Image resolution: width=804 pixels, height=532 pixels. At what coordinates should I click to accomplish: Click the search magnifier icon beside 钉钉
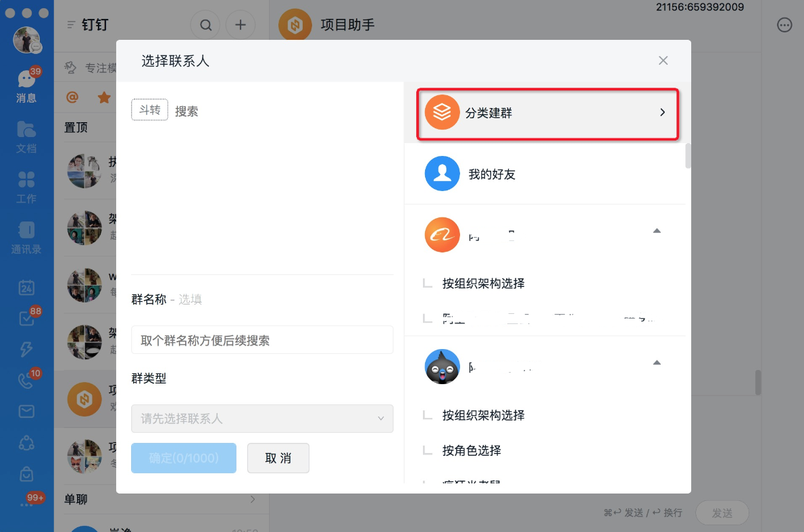coord(205,24)
